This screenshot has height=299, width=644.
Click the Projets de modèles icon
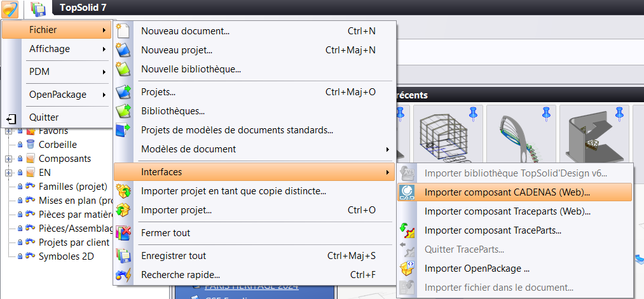[x=123, y=130]
